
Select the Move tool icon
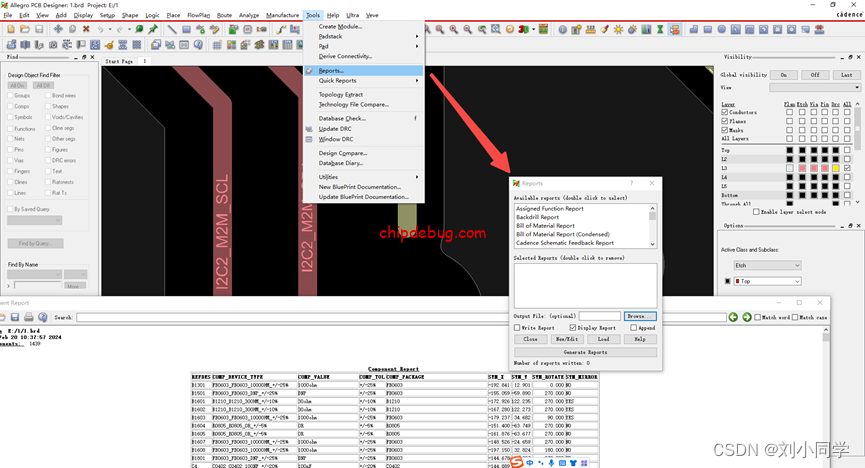click(x=58, y=30)
